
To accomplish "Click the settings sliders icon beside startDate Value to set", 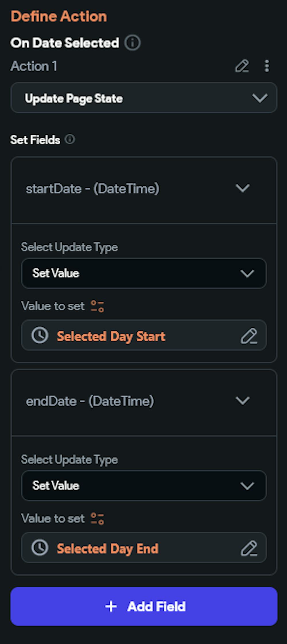I will tap(97, 306).
